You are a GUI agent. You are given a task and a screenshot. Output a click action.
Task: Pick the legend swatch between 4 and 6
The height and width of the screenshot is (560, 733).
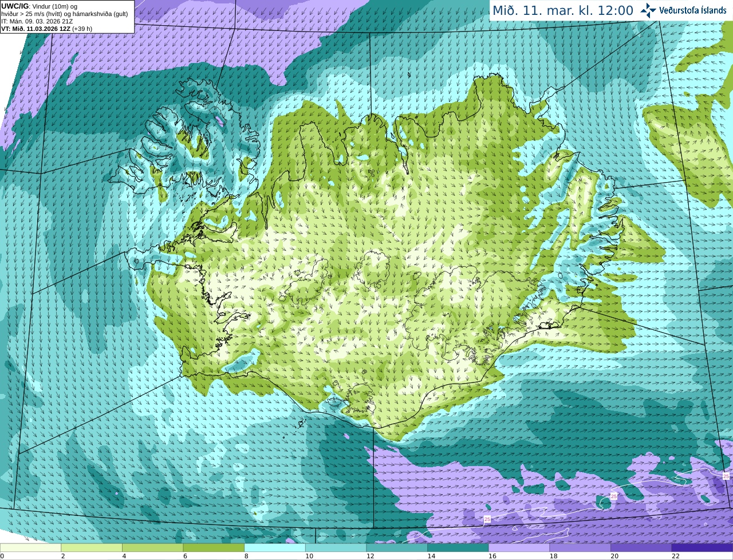pos(153,548)
